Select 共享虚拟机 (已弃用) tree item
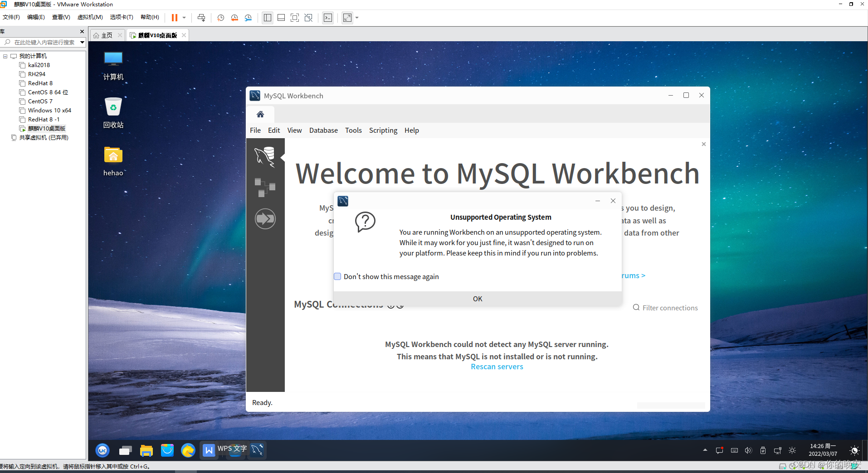This screenshot has height=473, width=868. pyautogui.click(x=44, y=138)
